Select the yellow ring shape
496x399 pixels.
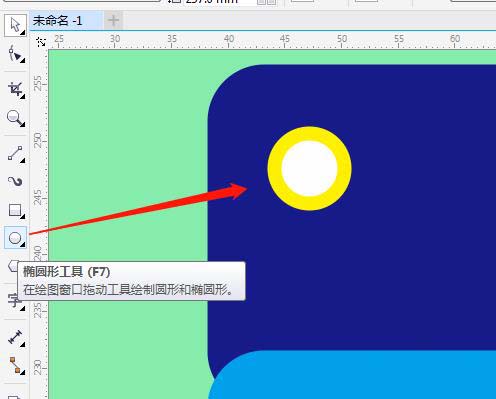point(274,168)
